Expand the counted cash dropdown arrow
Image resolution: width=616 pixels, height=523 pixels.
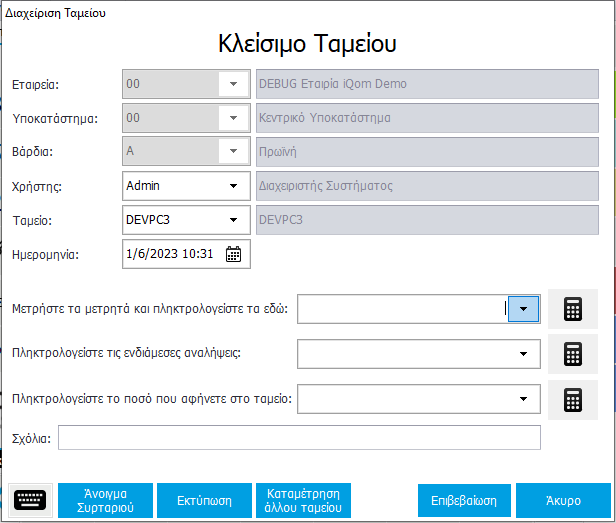point(523,310)
